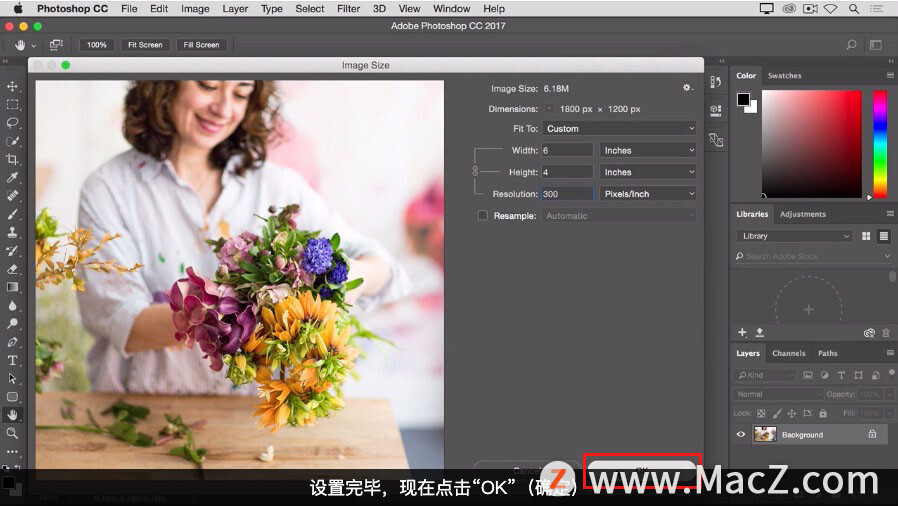This screenshot has width=898, height=506.
Task: Click the 100% zoom button
Action: click(x=97, y=45)
